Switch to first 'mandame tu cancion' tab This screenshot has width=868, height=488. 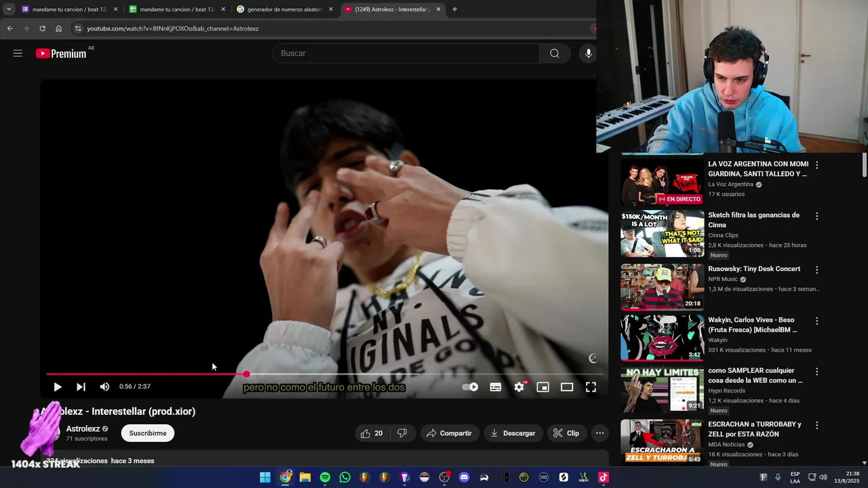click(68, 9)
